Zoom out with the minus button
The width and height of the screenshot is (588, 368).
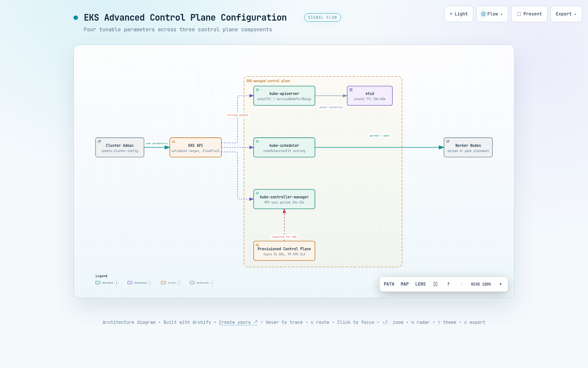[x=461, y=284]
